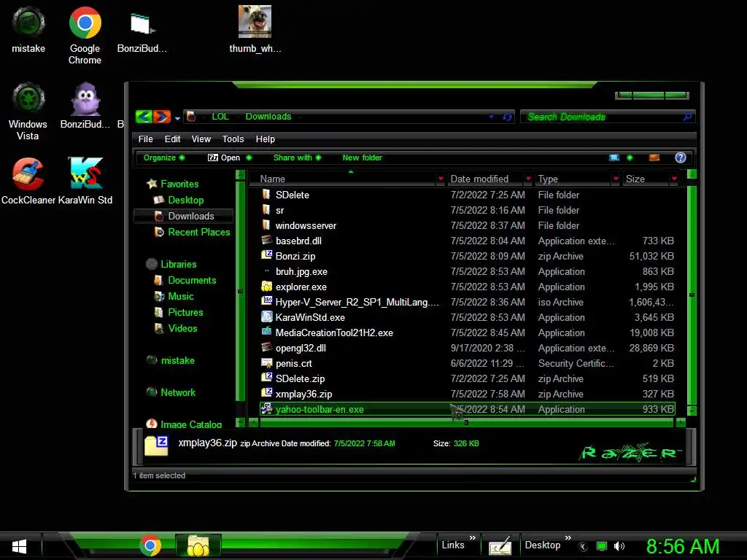Select Hyper-V_Server_R2_SP1 iso icon

point(267,301)
